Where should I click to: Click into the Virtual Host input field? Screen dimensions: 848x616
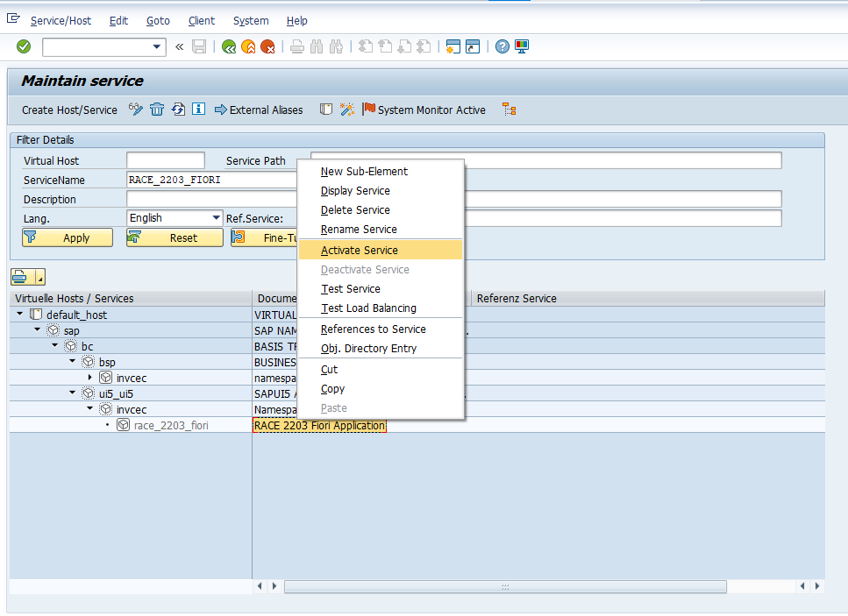(165, 160)
